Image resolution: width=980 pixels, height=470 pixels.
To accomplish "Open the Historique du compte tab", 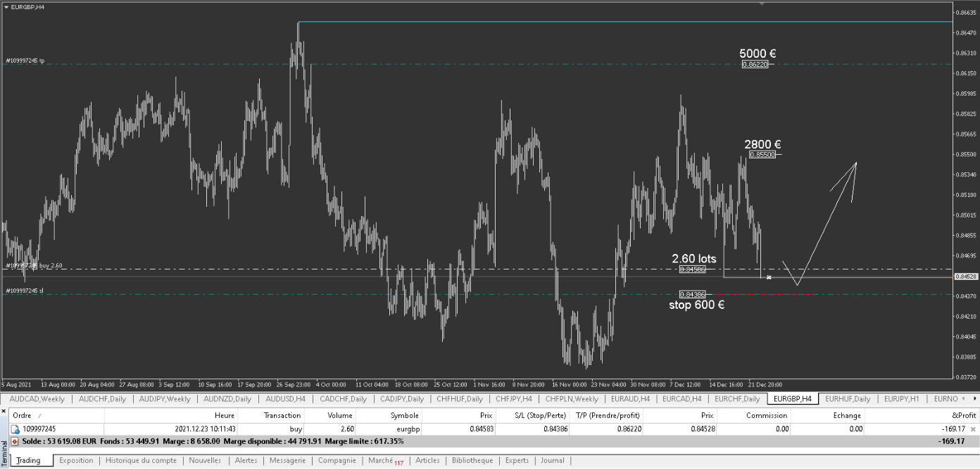I will point(141,461).
